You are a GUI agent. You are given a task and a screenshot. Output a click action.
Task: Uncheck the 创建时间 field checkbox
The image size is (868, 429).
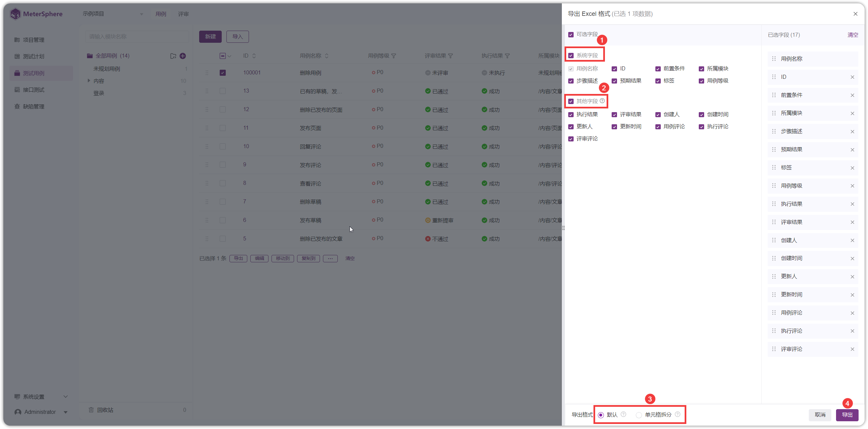(701, 115)
